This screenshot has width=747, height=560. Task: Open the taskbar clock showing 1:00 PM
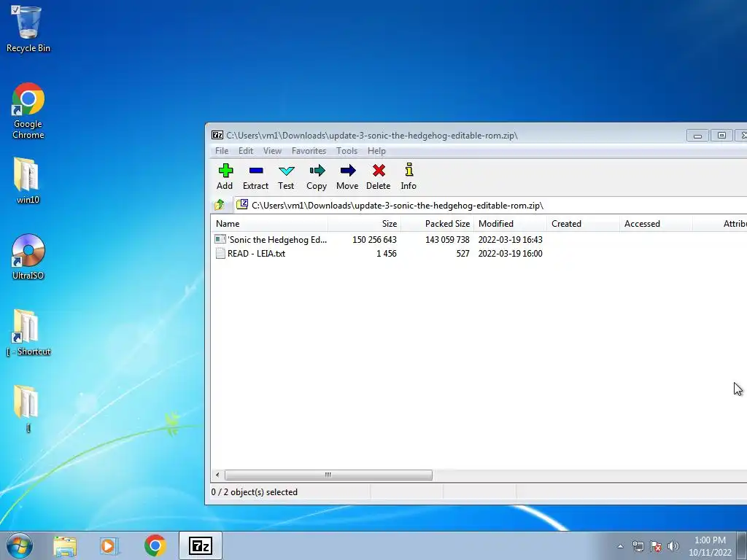click(x=710, y=546)
